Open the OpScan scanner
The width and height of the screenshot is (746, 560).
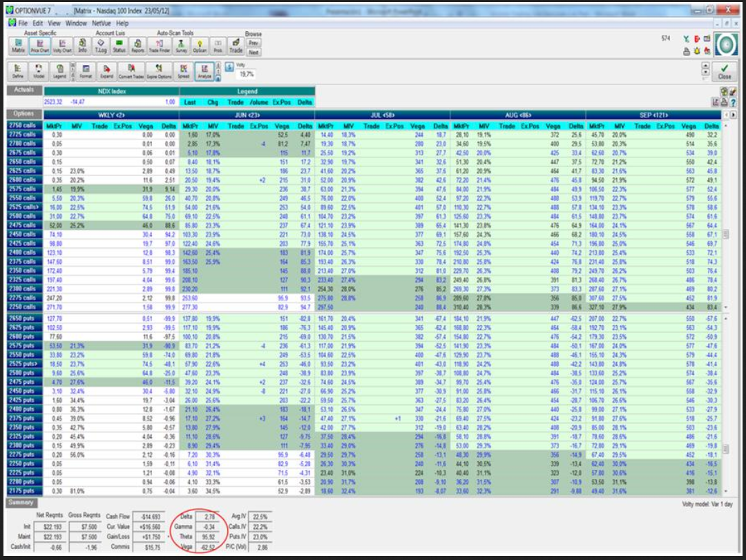[x=200, y=46]
